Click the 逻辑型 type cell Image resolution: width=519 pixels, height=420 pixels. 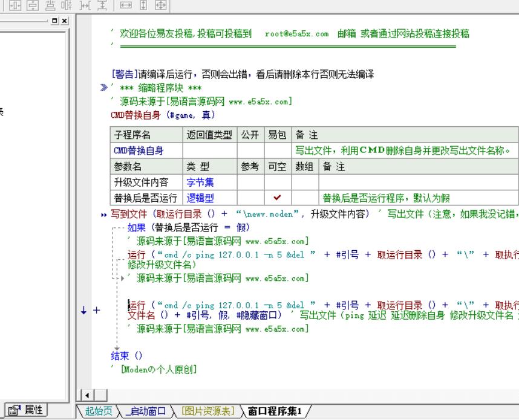click(x=210, y=198)
